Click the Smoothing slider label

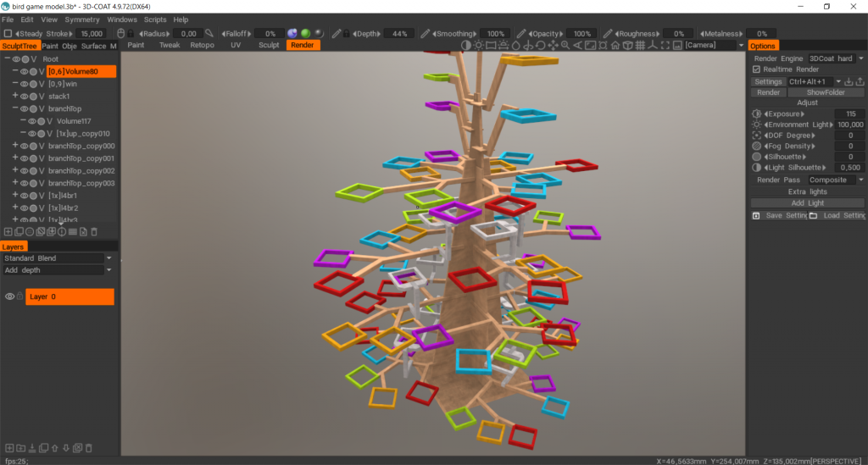pyautogui.click(x=455, y=34)
